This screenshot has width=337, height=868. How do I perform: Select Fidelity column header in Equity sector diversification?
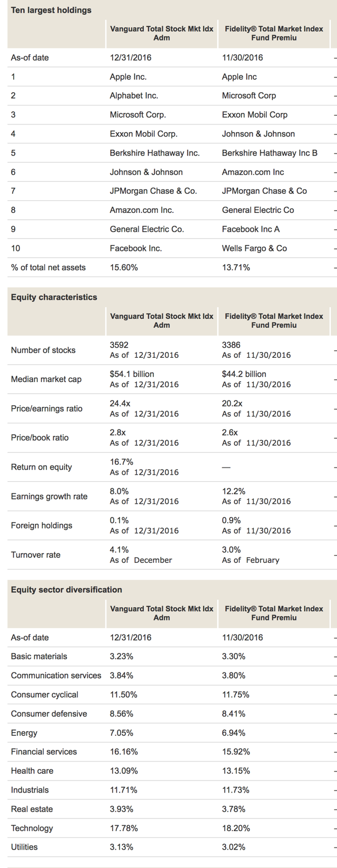274,613
